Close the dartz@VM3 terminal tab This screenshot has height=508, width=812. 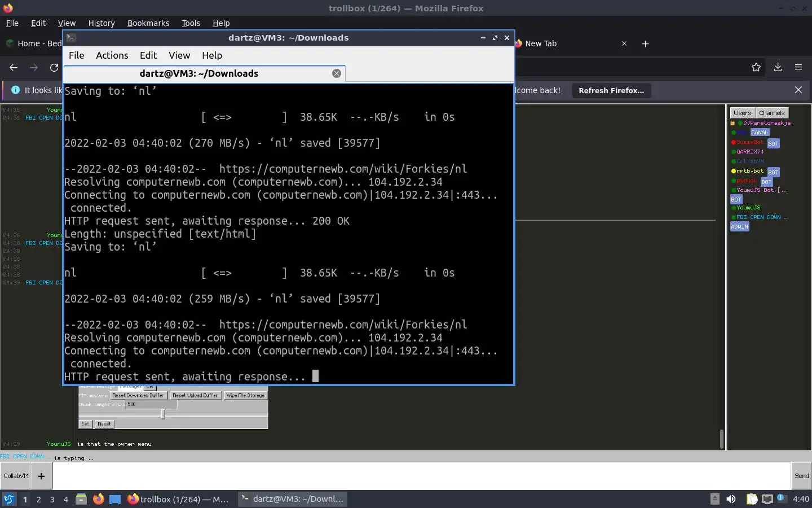pyautogui.click(x=337, y=73)
